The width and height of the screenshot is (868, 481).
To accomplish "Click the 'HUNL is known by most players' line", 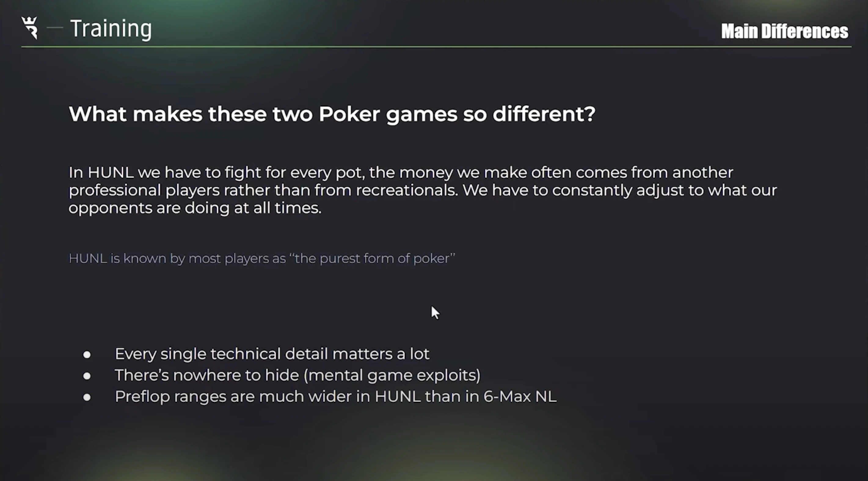I will [261, 259].
